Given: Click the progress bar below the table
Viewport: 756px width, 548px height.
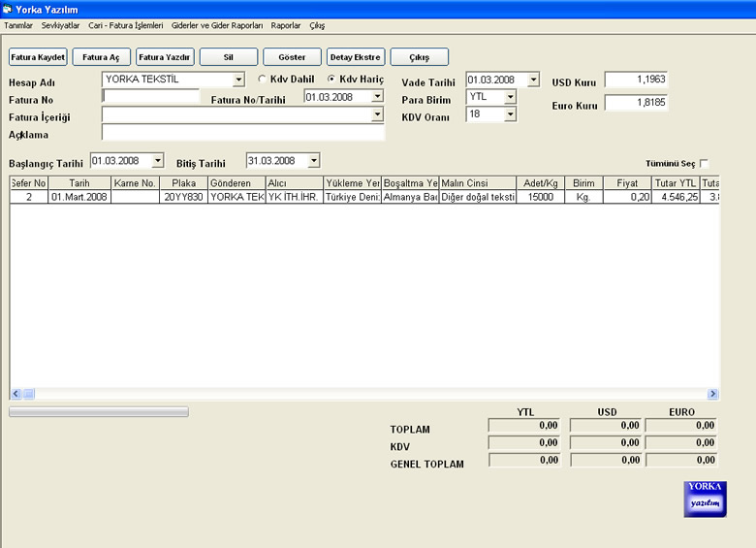Looking at the screenshot, I should coord(99,411).
